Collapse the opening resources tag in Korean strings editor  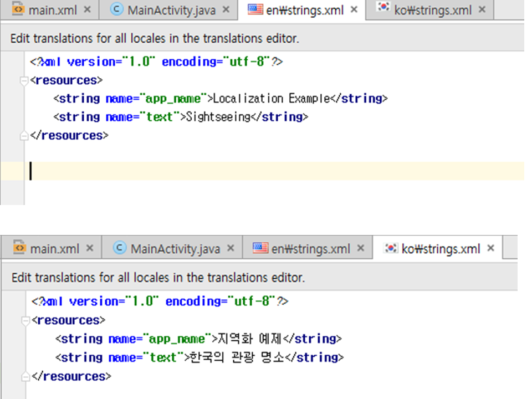(x=24, y=321)
